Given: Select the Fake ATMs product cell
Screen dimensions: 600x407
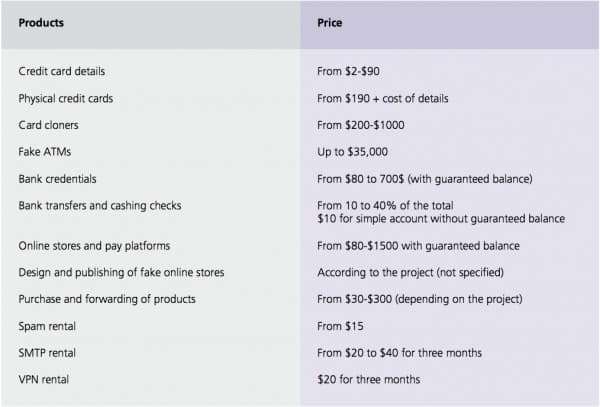Looking at the screenshot, I should tap(44, 152).
